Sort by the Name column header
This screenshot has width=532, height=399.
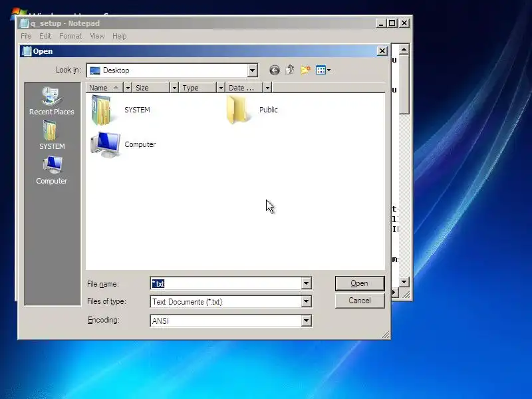pyautogui.click(x=104, y=88)
